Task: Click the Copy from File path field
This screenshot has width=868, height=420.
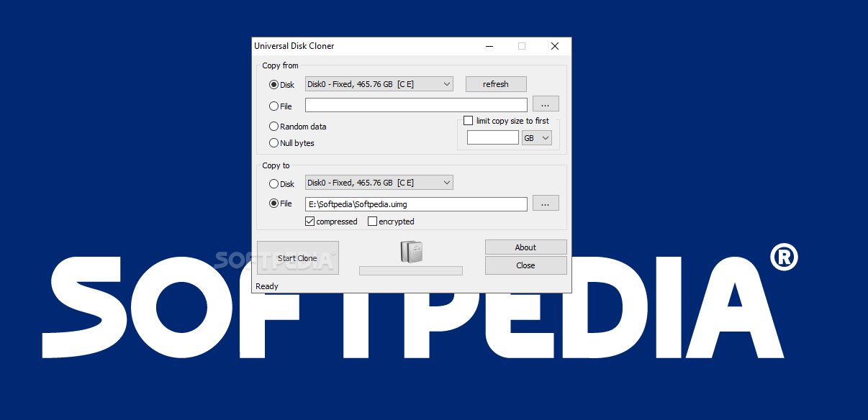Action: pyautogui.click(x=416, y=105)
